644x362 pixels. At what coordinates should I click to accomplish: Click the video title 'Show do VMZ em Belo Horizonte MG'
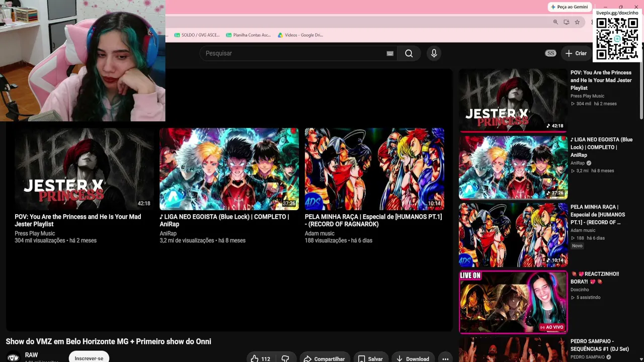coord(109,341)
